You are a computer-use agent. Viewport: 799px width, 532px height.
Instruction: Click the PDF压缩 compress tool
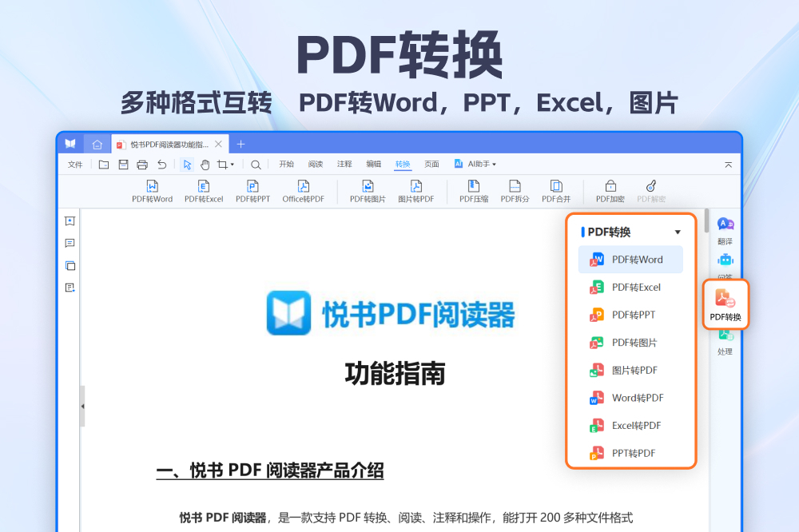(473, 190)
